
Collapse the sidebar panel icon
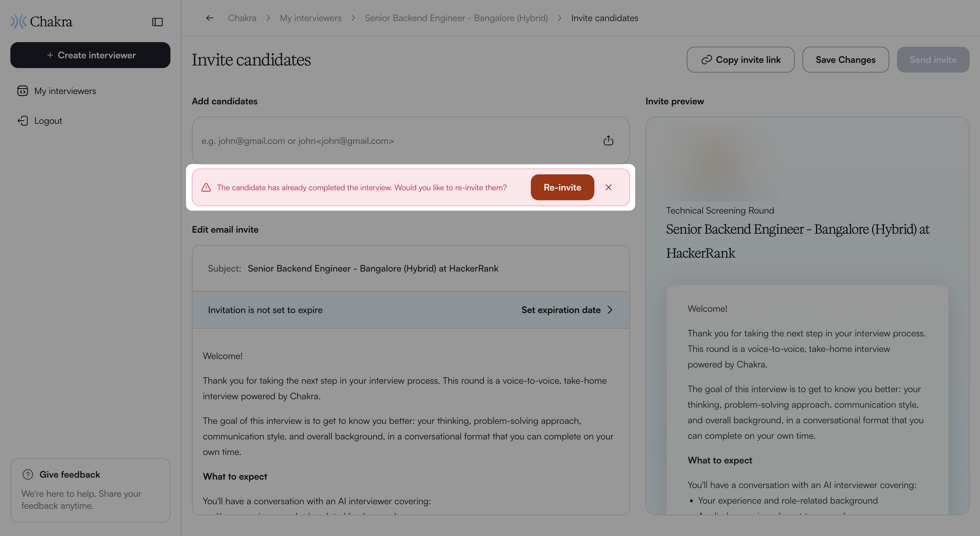pos(157,22)
